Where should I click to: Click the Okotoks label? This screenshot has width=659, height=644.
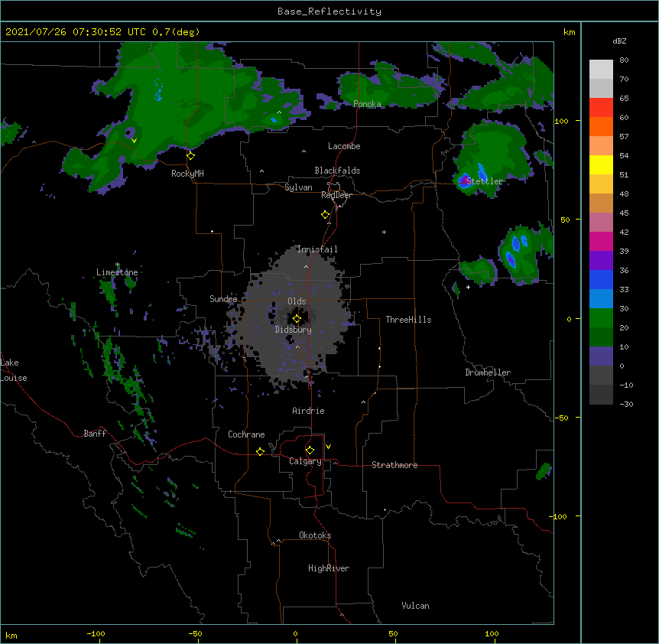point(315,535)
